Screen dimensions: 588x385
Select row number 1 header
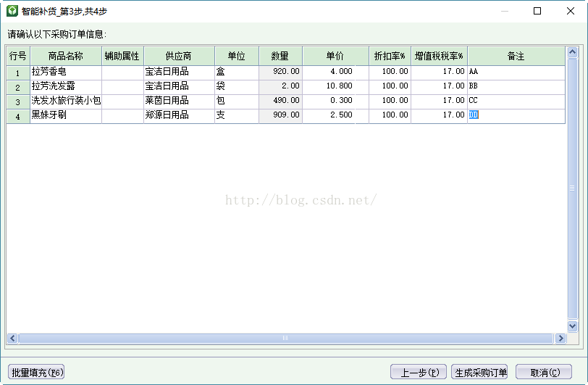pyautogui.click(x=18, y=73)
